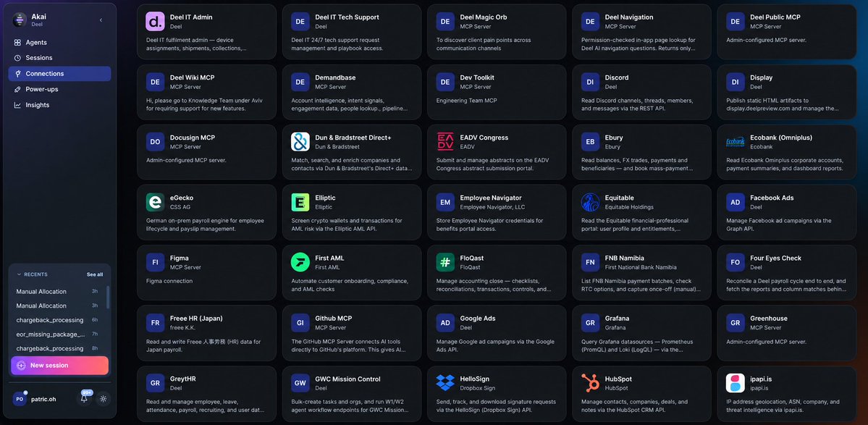The height and width of the screenshot is (425, 868).
Task: Open the patric.oh user profile
Action: (35, 398)
